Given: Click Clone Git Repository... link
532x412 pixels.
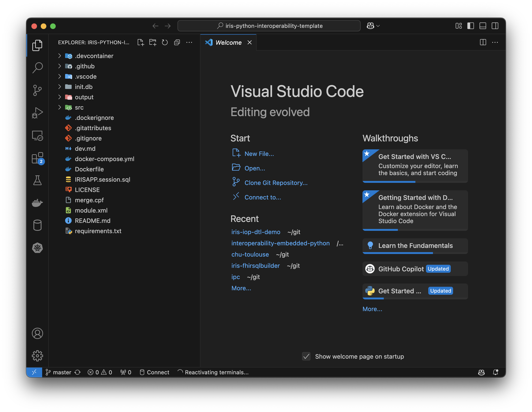Looking at the screenshot, I should tap(276, 183).
